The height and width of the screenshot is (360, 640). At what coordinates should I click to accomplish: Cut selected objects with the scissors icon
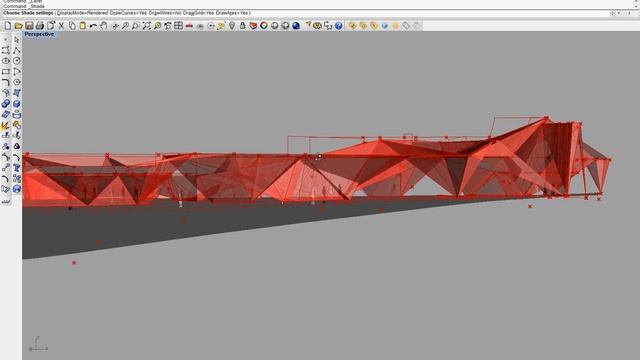click(61, 26)
